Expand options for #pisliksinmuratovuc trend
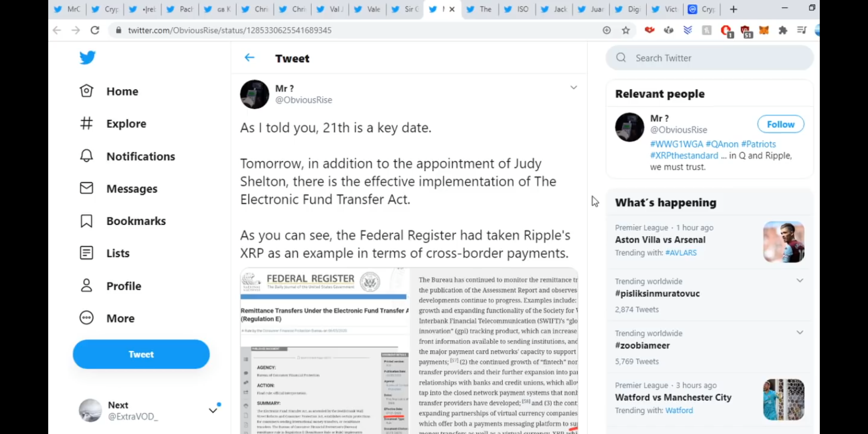This screenshot has width=868, height=434. click(800, 280)
